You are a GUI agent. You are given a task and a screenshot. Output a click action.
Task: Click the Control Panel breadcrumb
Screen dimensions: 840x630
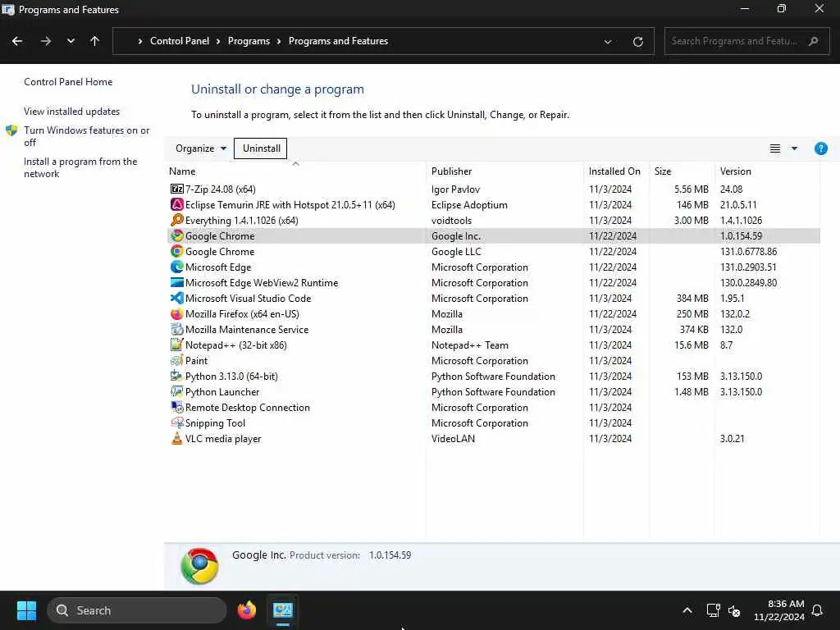point(180,41)
